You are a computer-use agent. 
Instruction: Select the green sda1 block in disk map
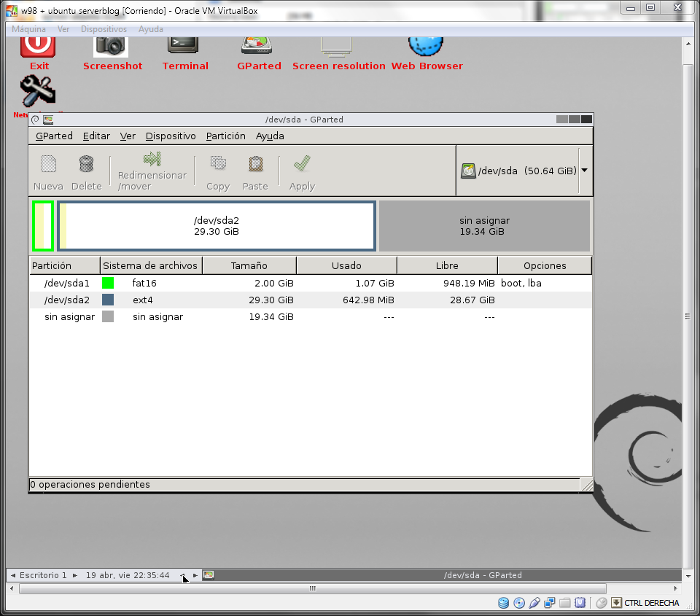pyautogui.click(x=43, y=226)
